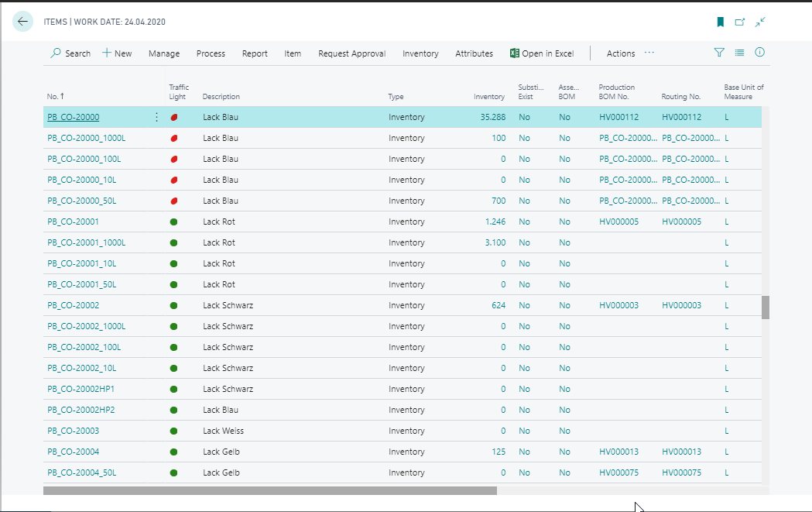Open inventory value 35.288 drilldown
The width and height of the screenshot is (812, 512).
tap(493, 117)
